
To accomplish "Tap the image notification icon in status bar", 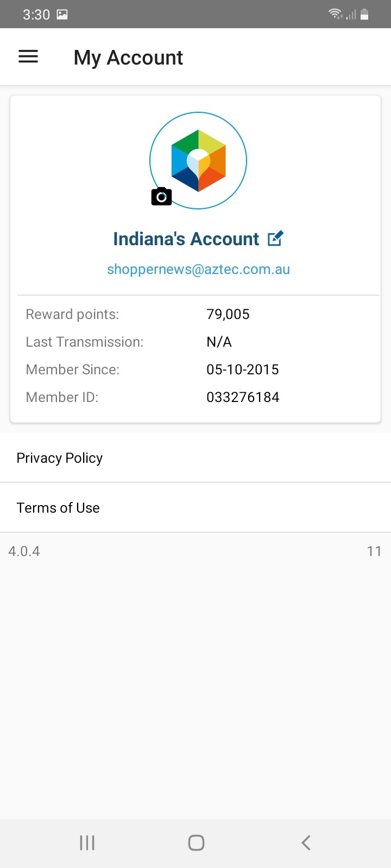I will tap(62, 15).
